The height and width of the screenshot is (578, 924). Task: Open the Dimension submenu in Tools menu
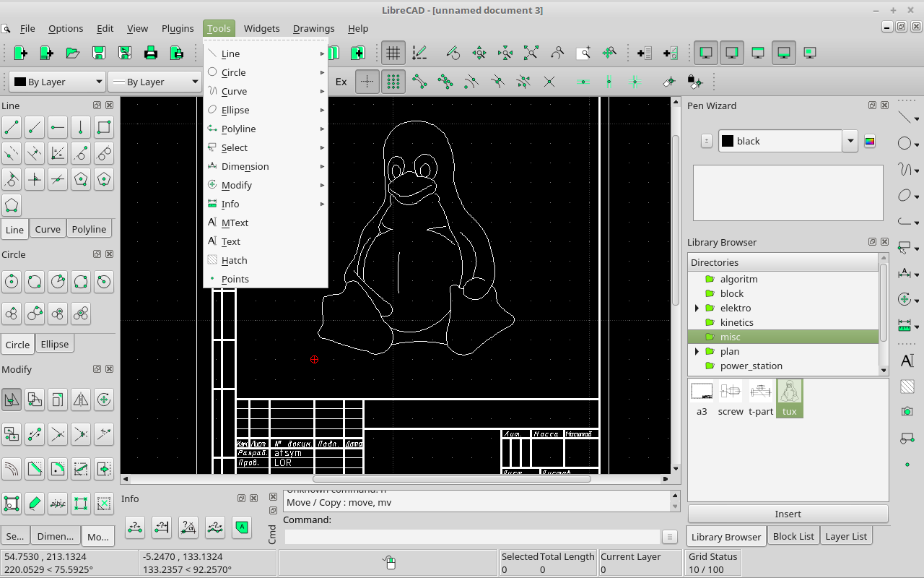click(266, 166)
